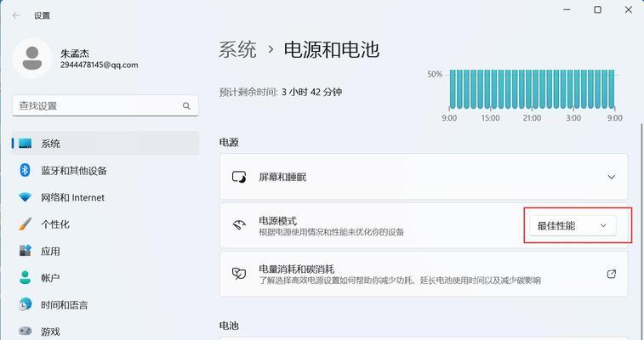This screenshot has height=340, width=644.
Task: Select the paintbrush icon for 个性化
Action: 25,224
